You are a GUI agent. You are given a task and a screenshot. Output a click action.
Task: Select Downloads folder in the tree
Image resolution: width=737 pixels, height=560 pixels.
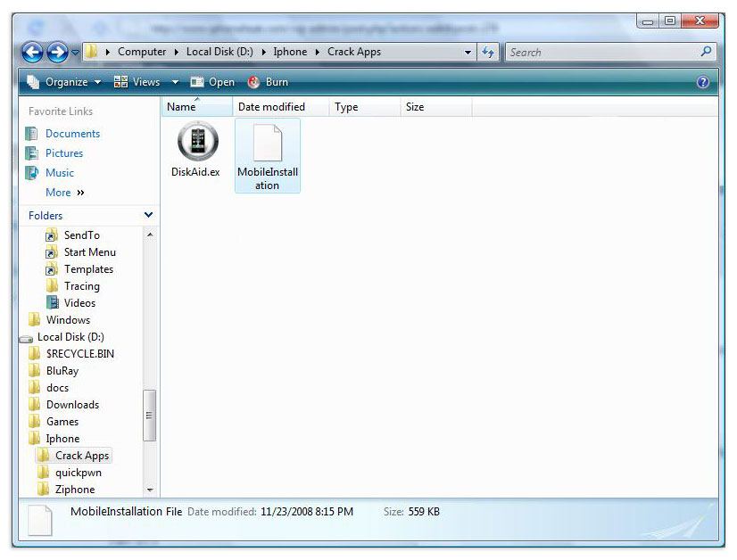coord(72,405)
